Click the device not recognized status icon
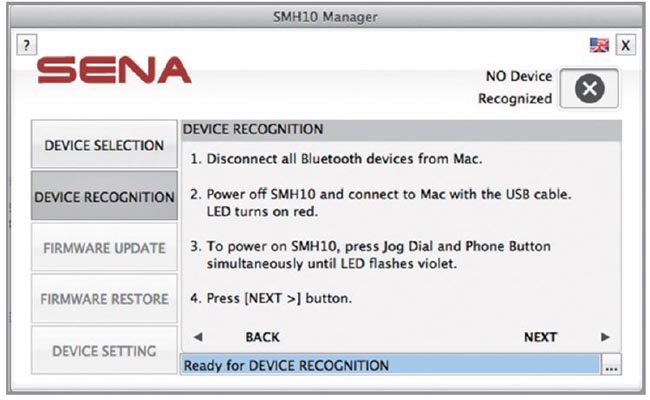This screenshot has height=400, width=650. tap(589, 88)
